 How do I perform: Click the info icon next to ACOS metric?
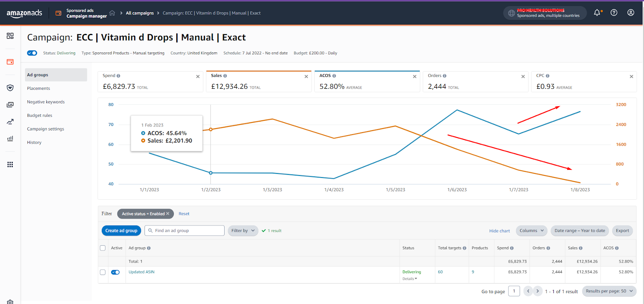[x=334, y=76]
